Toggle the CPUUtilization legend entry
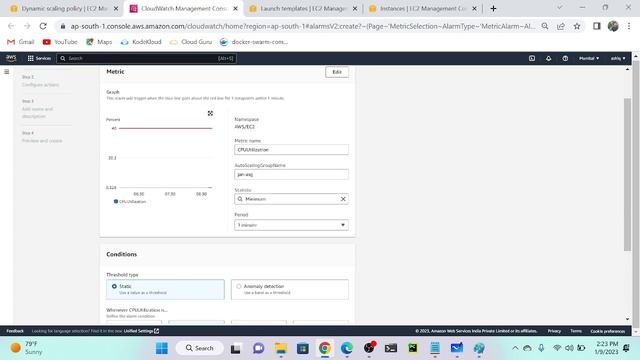The width and height of the screenshot is (640, 360). point(130,202)
